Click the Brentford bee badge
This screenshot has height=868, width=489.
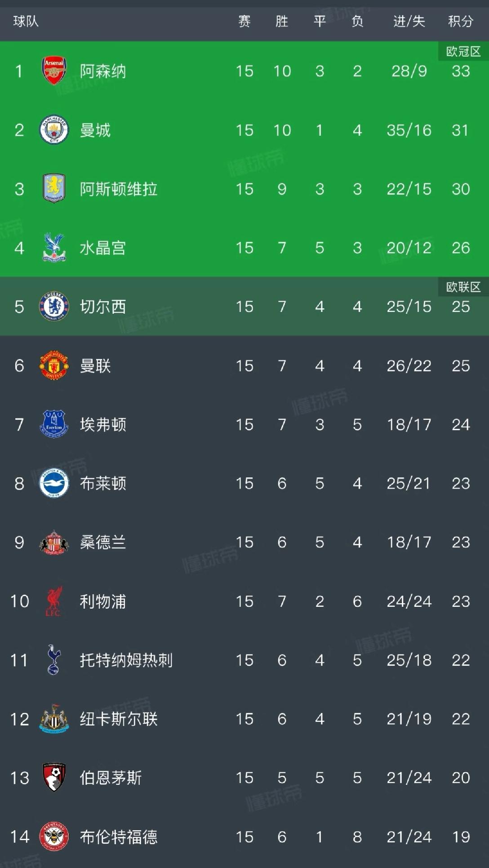[x=54, y=837]
